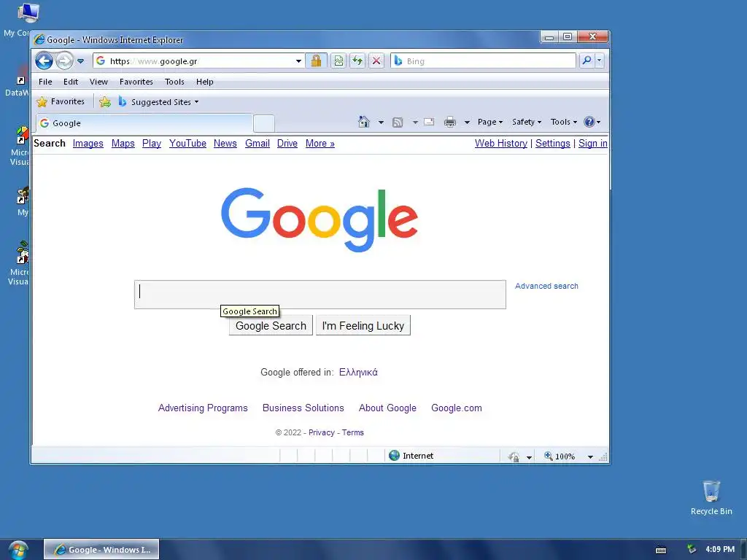
Task: Open the Gmail link
Action: pos(258,144)
